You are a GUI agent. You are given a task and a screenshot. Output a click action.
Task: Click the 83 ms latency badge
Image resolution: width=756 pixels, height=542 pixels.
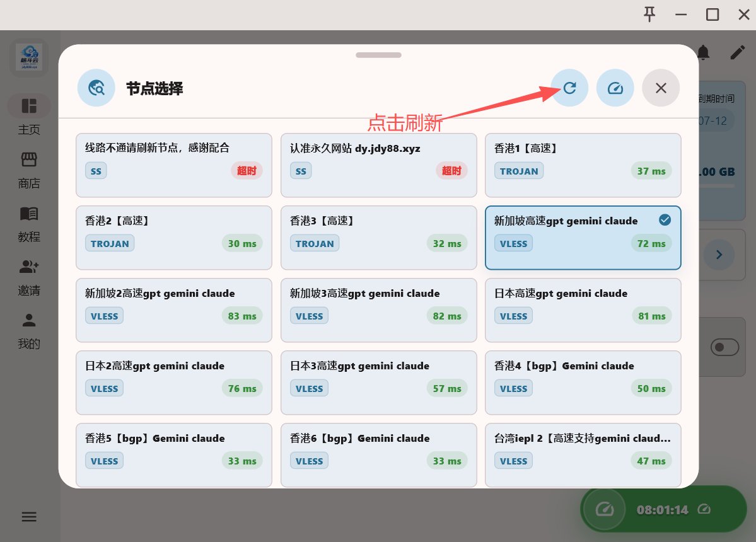tap(242, 316)
